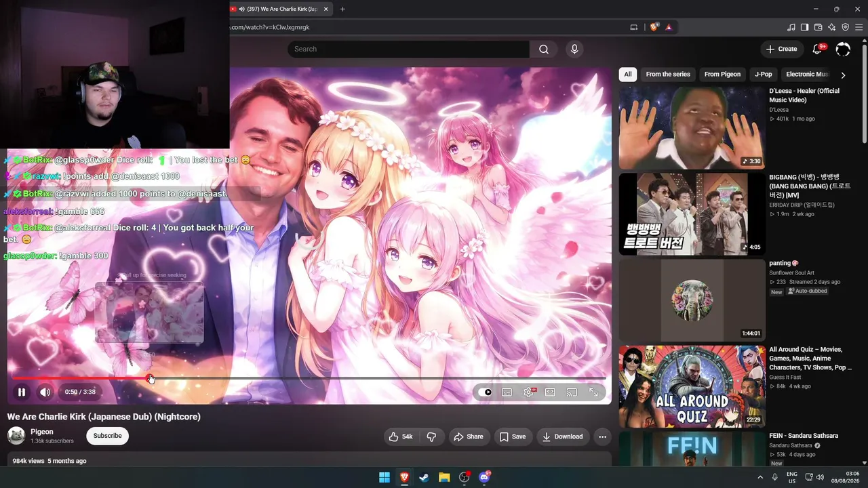Select the J-Pop chip

pyautogui.click(x=764, y=75)
